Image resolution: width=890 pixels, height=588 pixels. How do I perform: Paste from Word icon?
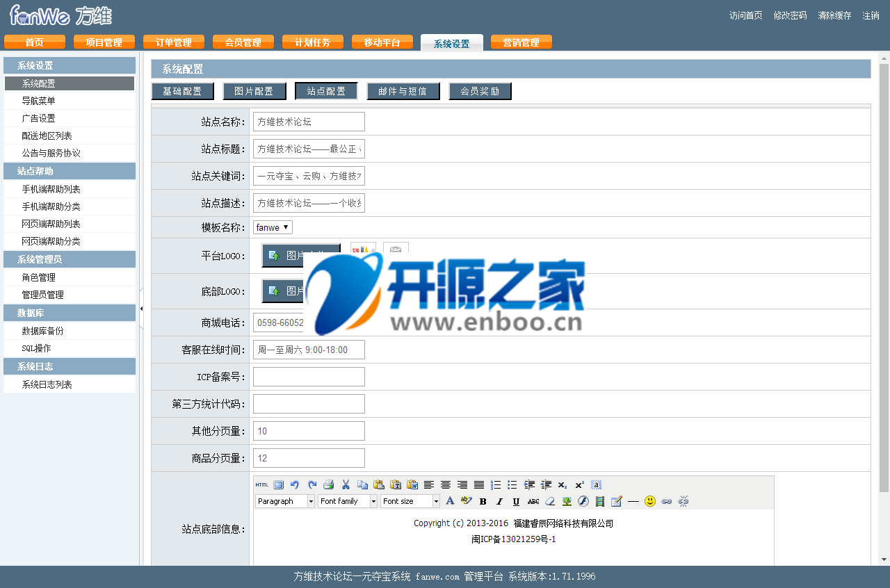[x=412, y=484]
